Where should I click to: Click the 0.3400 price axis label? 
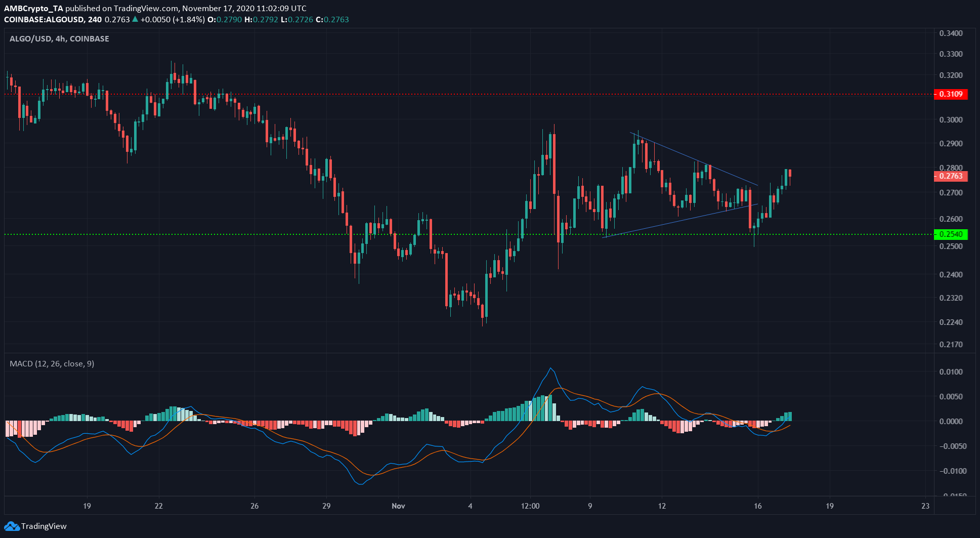951,33
